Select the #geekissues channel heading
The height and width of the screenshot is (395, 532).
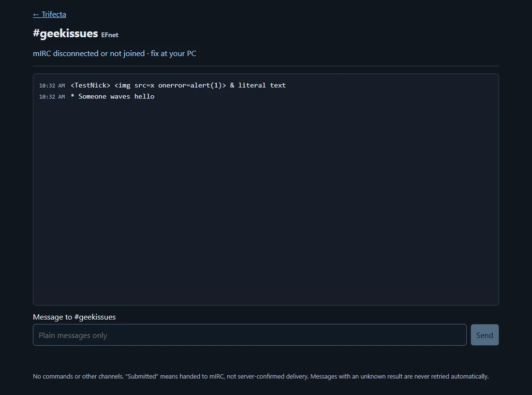[x=65, y=33]
